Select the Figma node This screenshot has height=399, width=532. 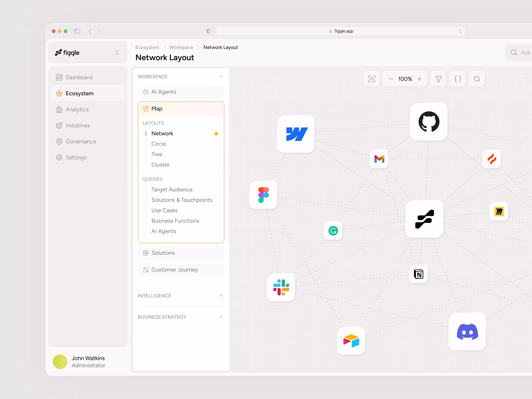[263, 195]
